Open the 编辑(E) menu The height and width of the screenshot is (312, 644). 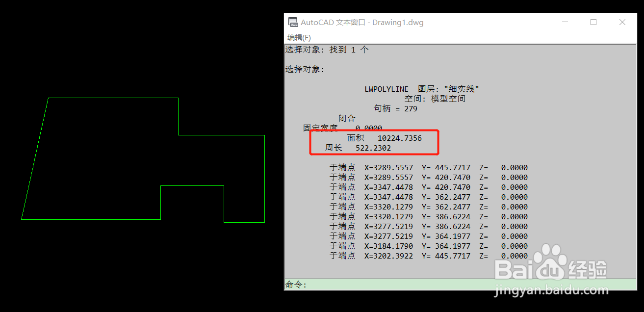[299, 38]
